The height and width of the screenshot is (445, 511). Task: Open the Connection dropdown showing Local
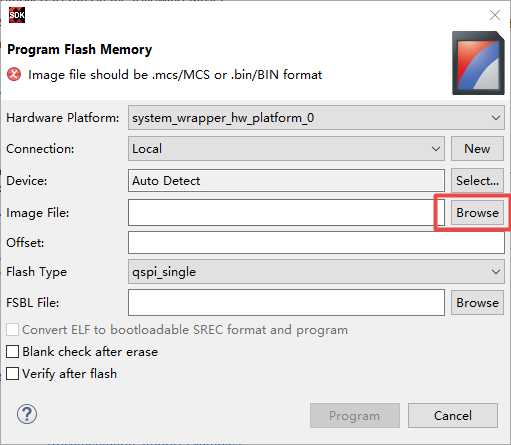pos(286,149)
